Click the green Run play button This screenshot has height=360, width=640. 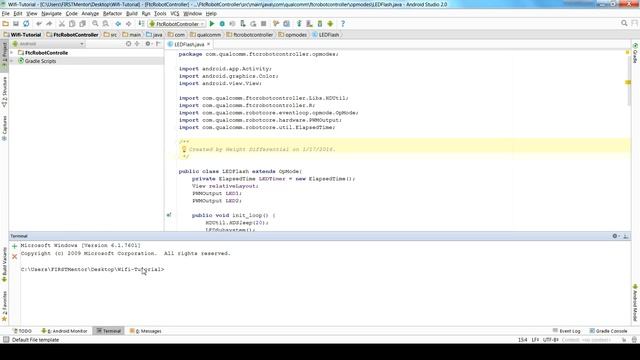(212, 24)
